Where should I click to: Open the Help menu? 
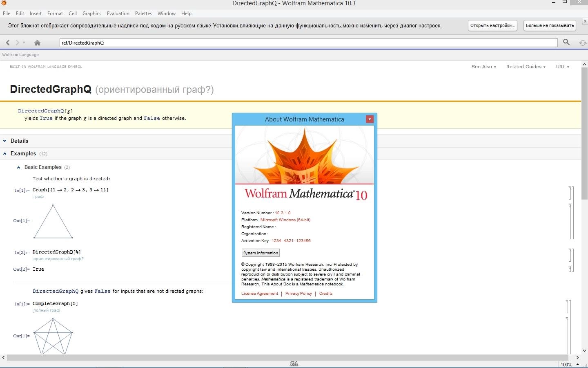[186, 13]
